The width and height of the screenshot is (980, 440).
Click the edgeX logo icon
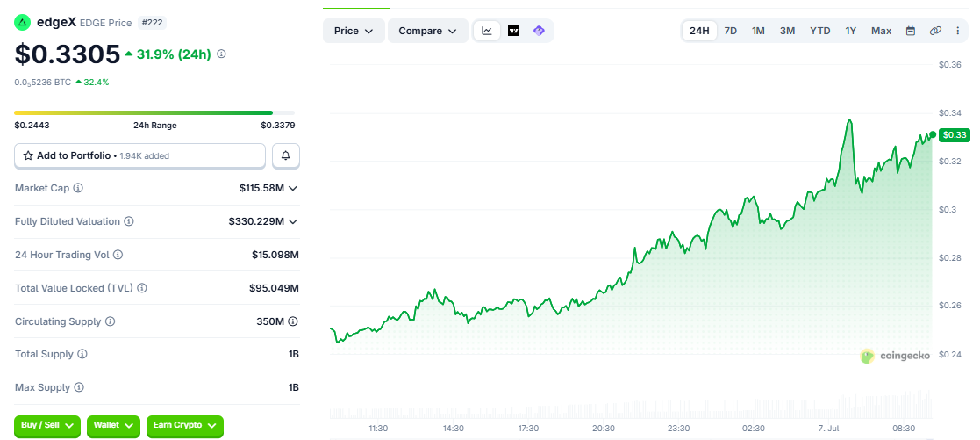point(23,23)
